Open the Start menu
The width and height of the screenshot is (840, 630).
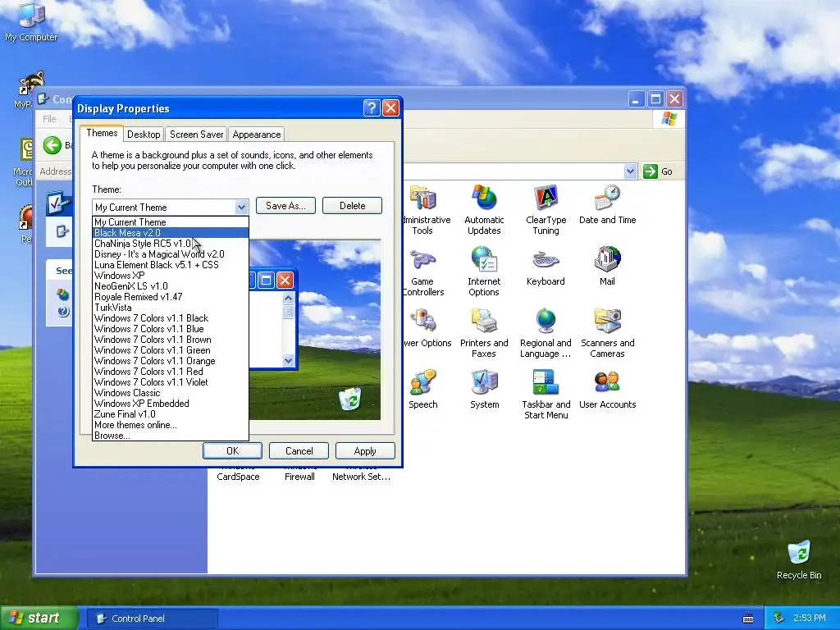pyautogui.click(x=38, y=619)
